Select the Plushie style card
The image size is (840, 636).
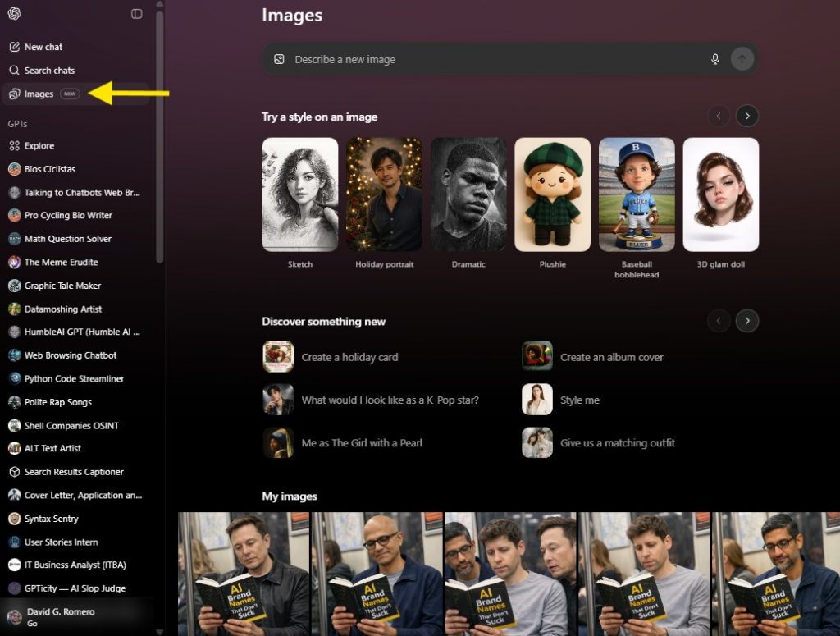(x=553, y=194)
